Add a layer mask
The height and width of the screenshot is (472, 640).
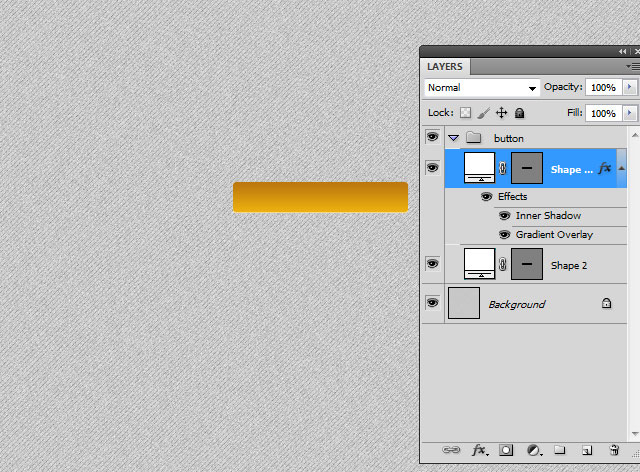pos(506,450)
